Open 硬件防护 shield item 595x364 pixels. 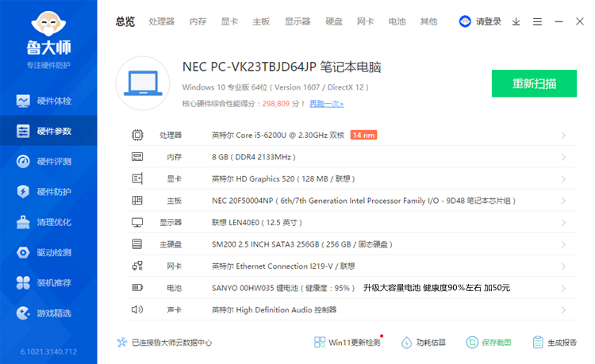[x=48, y=192]
